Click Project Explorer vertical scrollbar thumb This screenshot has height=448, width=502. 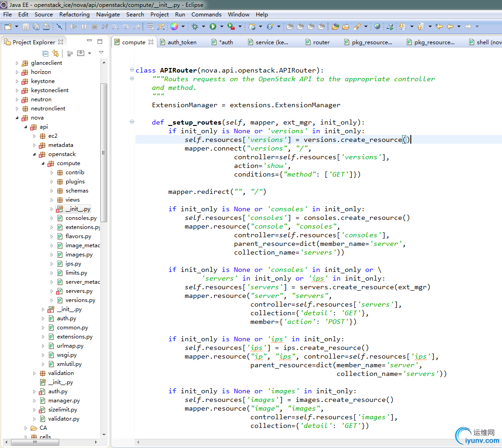click(104, 152)
